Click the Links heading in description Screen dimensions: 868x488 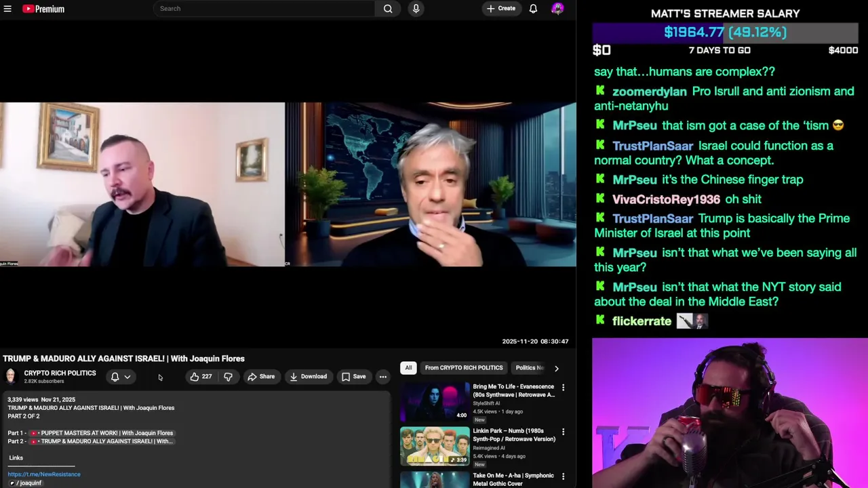[16, 458]
